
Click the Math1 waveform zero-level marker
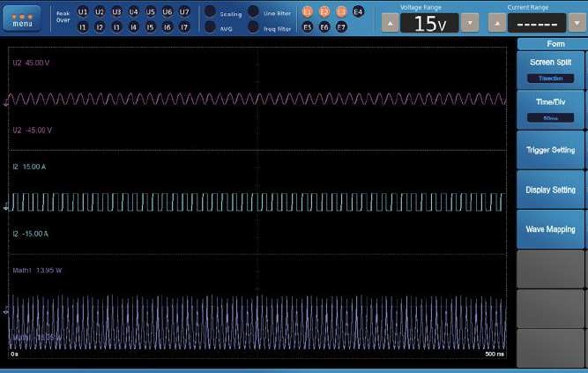[6, 310]
